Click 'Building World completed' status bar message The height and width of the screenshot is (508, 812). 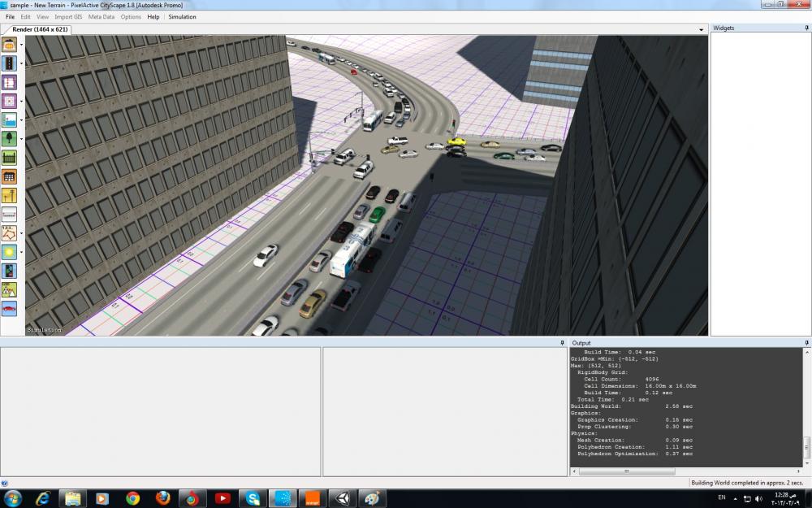747,483
